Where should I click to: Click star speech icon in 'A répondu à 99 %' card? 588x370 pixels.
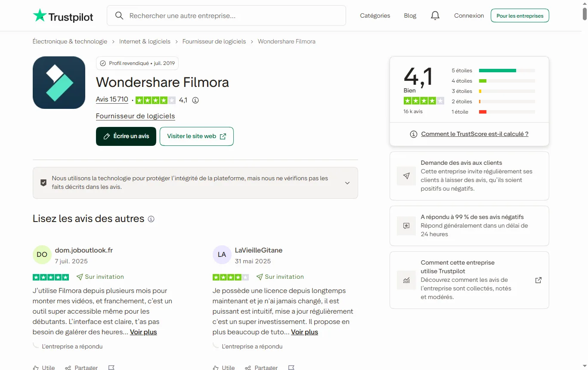406,226
